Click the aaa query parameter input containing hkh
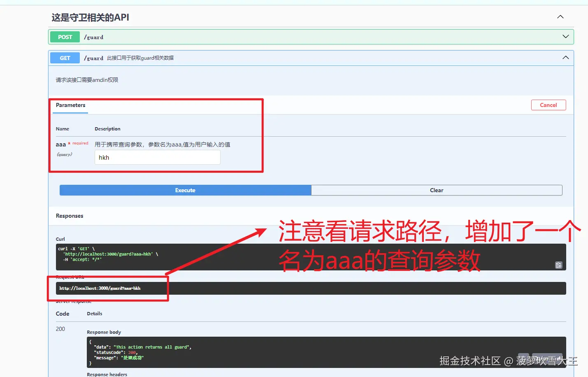The height and width of the screenshot is (377, 588). pyautogui.click(x=157, y=157)
